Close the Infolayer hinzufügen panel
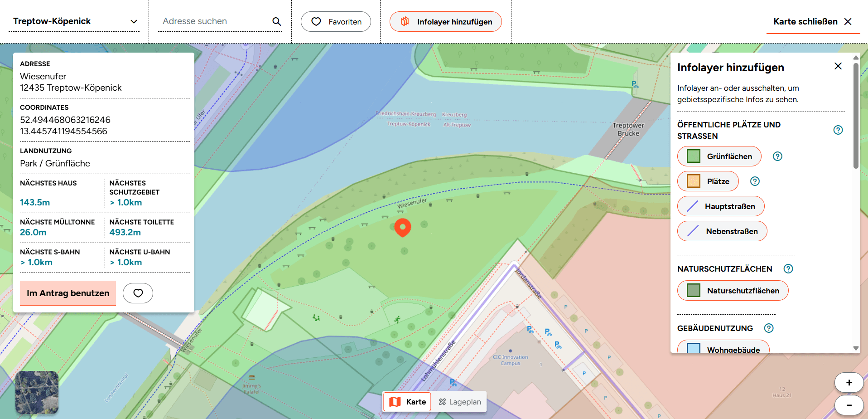The height and width of the screenshot is (419, 868). pyautogui.click(x=838, y=66)
